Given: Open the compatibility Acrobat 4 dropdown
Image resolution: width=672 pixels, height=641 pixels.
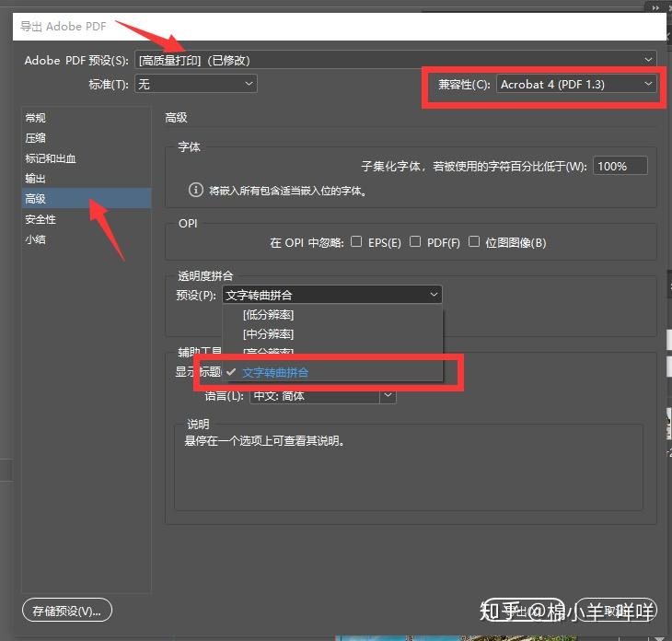Looking at the screenshot, I should [576, 84].
